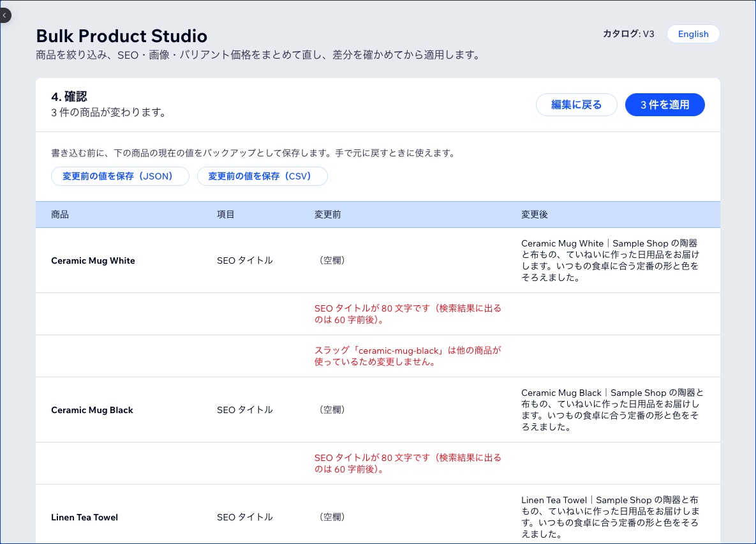Click the ceramic-mug-black slug conflict warning
This screenshot has width=756, height=544.
click(408, 356)
